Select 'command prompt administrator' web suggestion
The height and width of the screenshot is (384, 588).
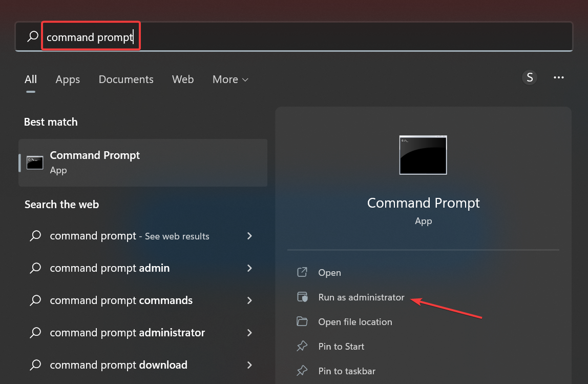tap(127, 333)
